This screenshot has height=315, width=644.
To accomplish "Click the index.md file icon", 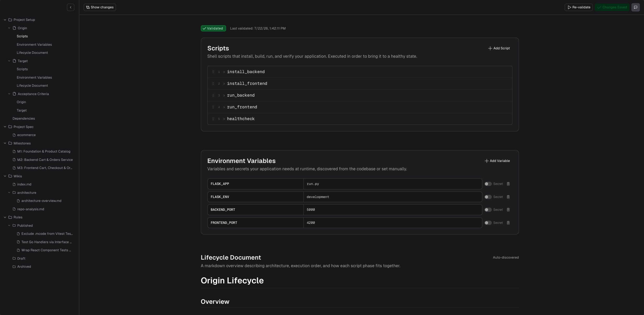I will point(14,184).
